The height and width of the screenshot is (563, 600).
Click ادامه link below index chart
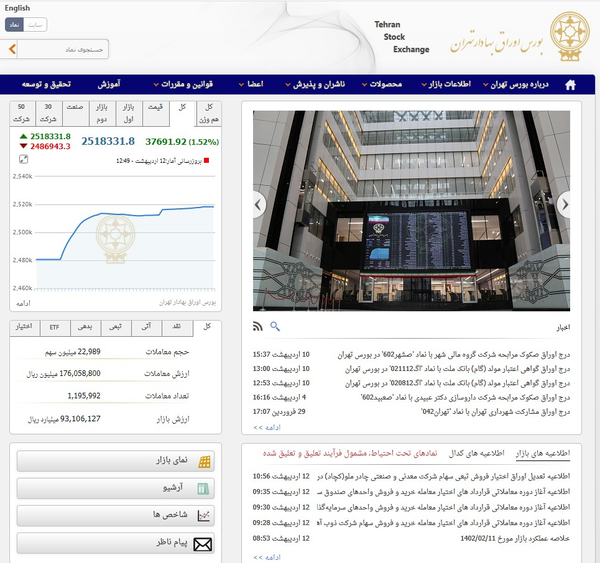(23, 303)
